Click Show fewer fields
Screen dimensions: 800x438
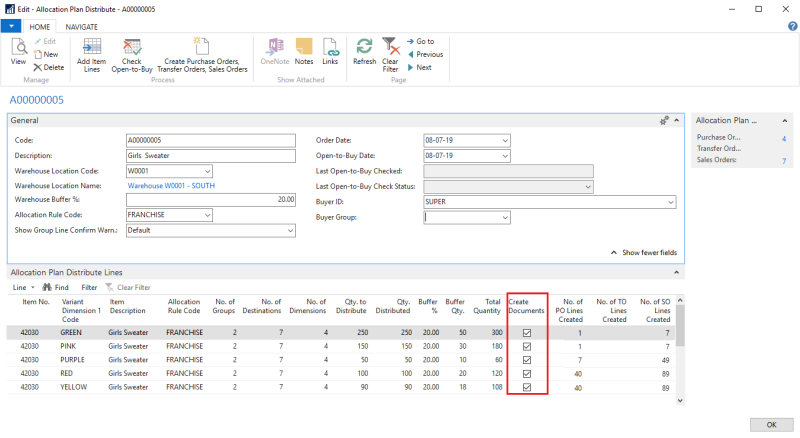pyautogui.click(x=644, y=253)
